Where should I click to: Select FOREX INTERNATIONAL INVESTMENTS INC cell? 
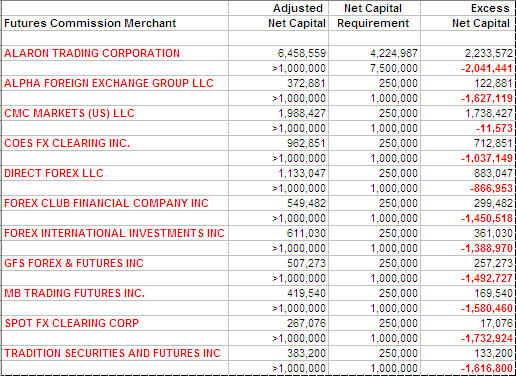pos(114,233)
